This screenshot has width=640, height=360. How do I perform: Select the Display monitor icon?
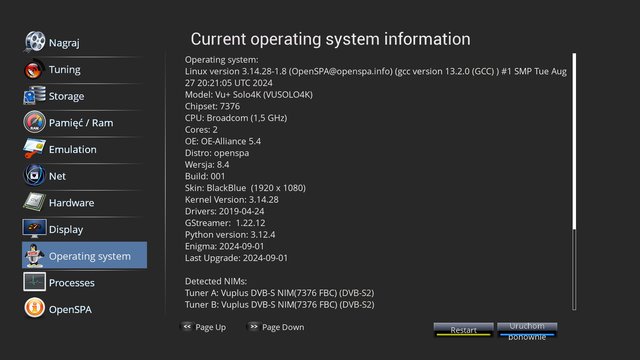[x=34, y=229]
